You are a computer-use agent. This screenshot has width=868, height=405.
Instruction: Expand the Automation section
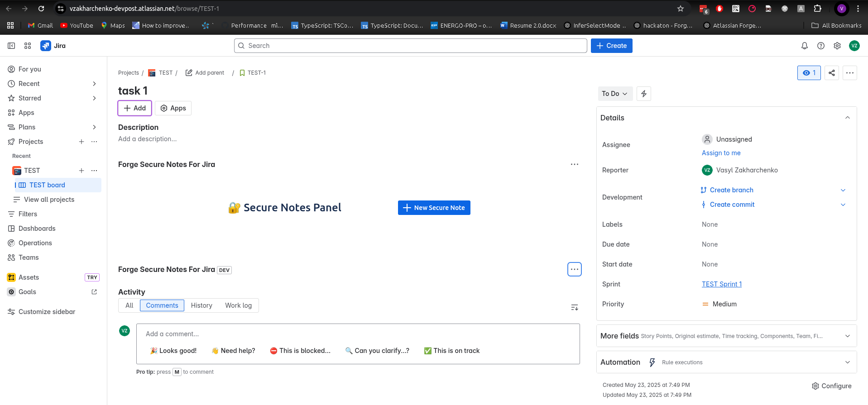848,362
